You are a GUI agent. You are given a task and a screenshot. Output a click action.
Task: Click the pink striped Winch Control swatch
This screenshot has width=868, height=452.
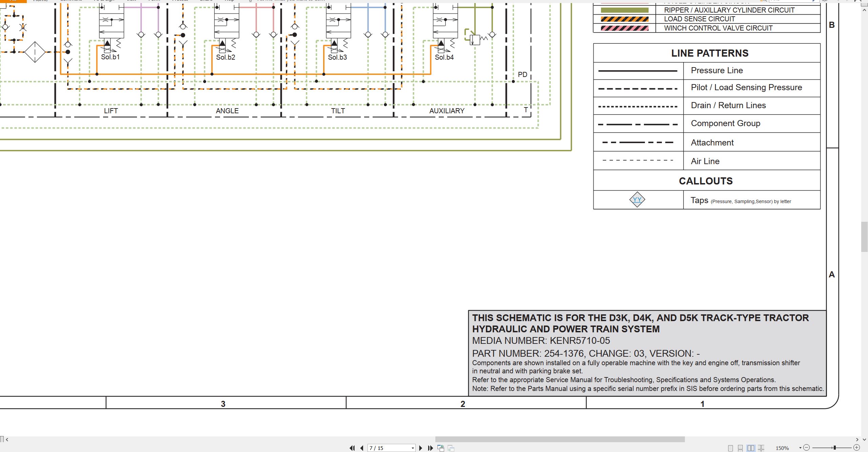[x=625, y=28]
